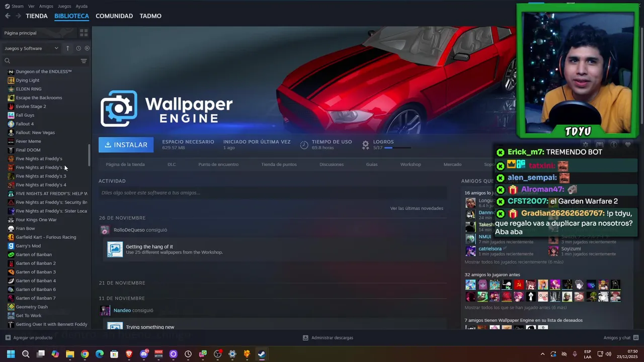The image size is (644, 362).
Task: Click the Logros gear achievement icon
Action: pos(366,145)
